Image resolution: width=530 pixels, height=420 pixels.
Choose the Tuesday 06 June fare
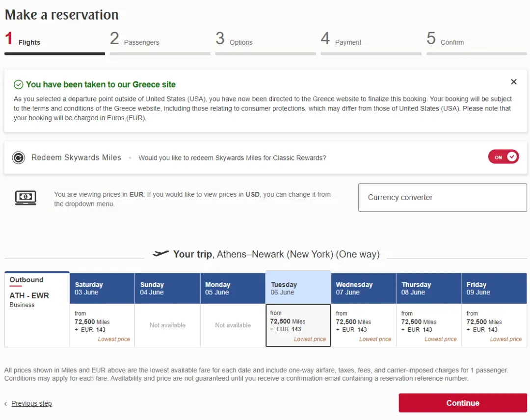[298, 325]
